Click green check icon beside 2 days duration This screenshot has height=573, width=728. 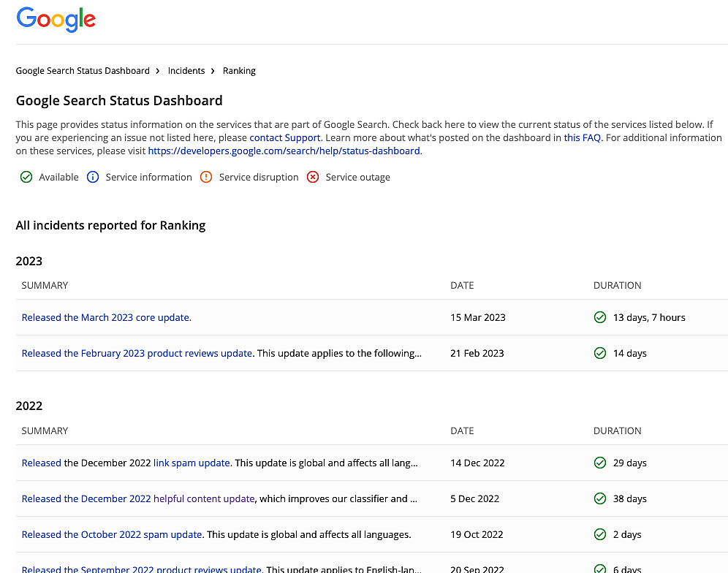[x=600, y=534]
